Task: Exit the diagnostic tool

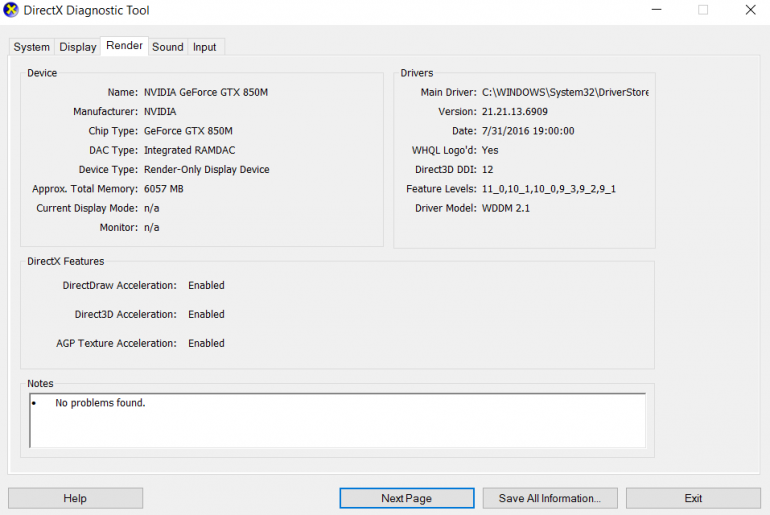Action: (x=693, y=498)
